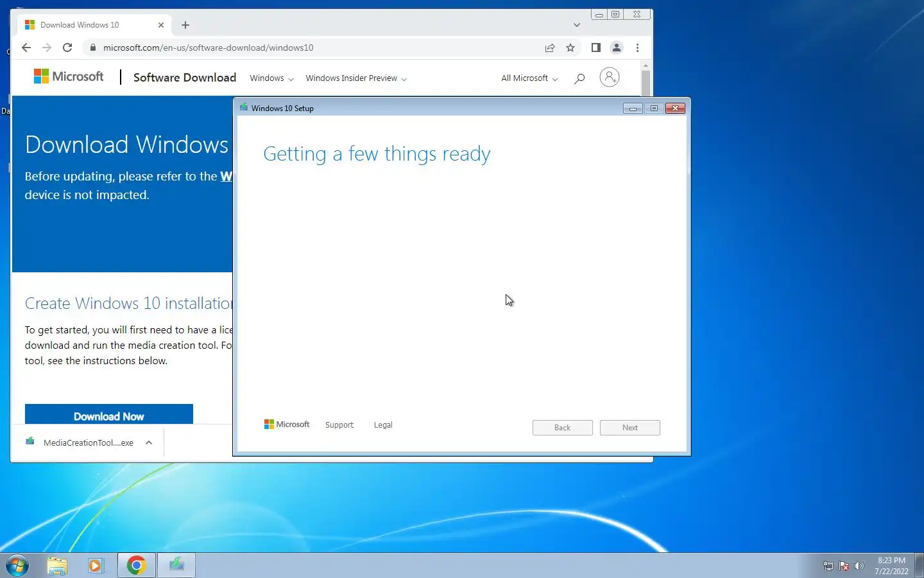Click Download Now button on webpage
The height and width of the screenshot is (578, 924).
109,415
